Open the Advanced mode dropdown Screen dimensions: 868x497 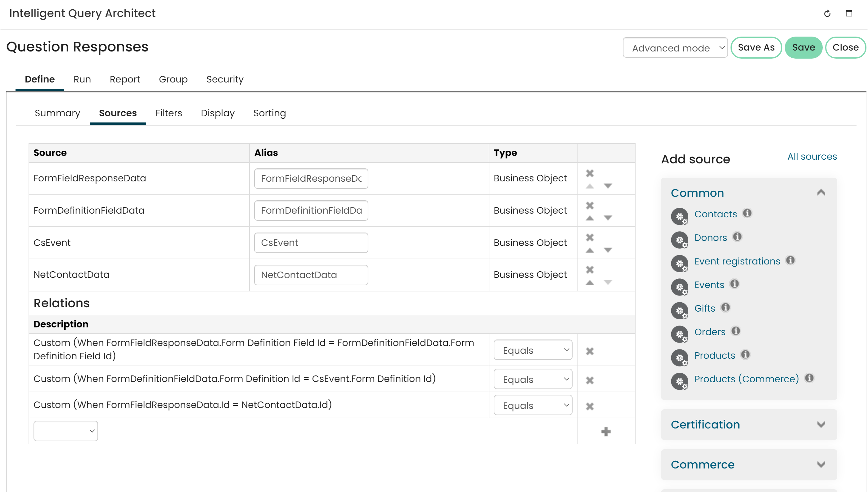(675, 48)
